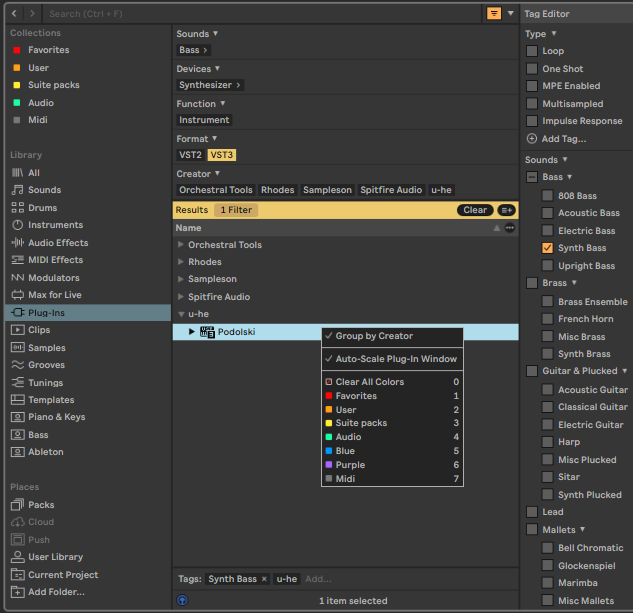Open the Sounds library category
633x613 pixels.
coord(44,190)
